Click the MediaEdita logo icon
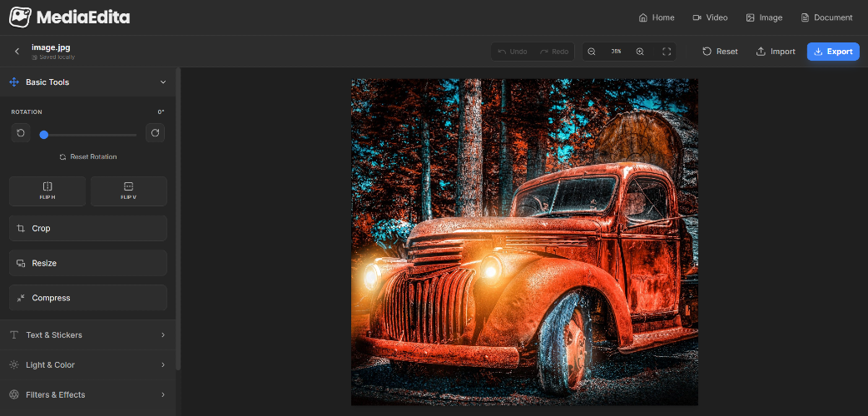 (20, 17)
